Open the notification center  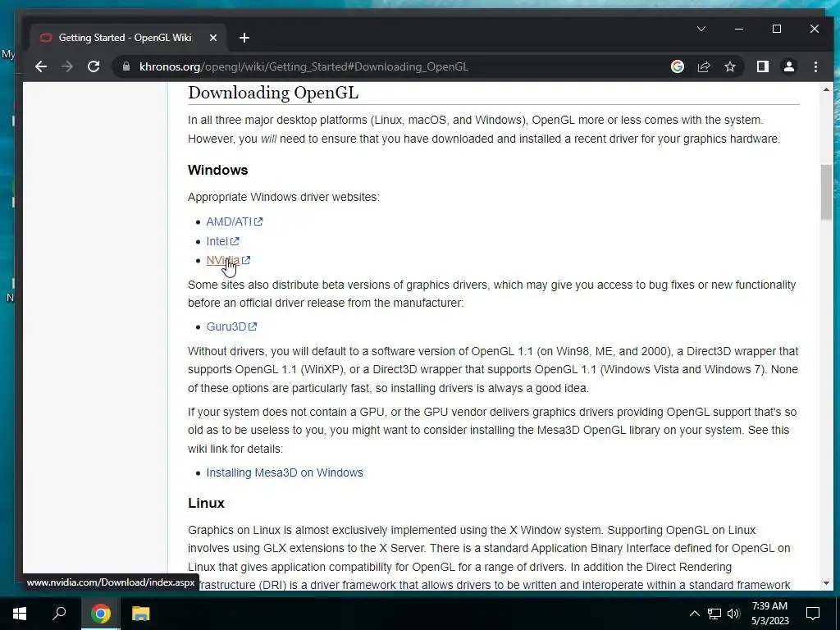tap(813, 614)
